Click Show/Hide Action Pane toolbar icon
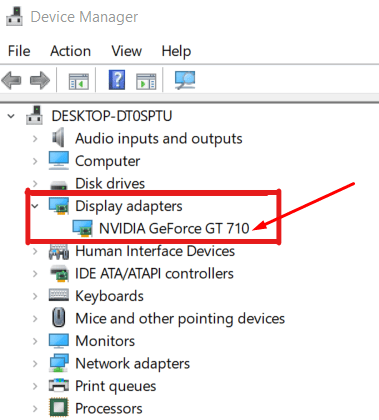 146,81
